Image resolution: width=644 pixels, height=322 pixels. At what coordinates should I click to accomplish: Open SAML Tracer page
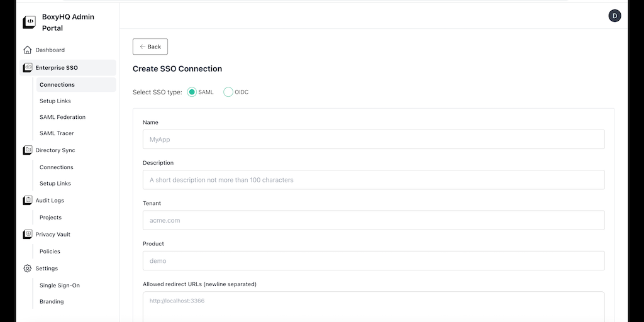(57, 133)
